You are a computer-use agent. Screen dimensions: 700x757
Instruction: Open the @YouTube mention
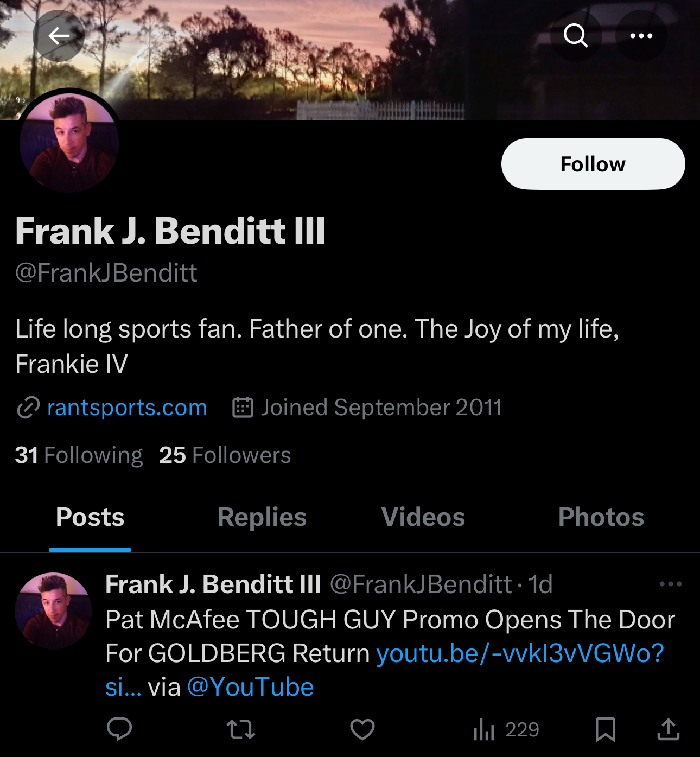coord(250,687)
